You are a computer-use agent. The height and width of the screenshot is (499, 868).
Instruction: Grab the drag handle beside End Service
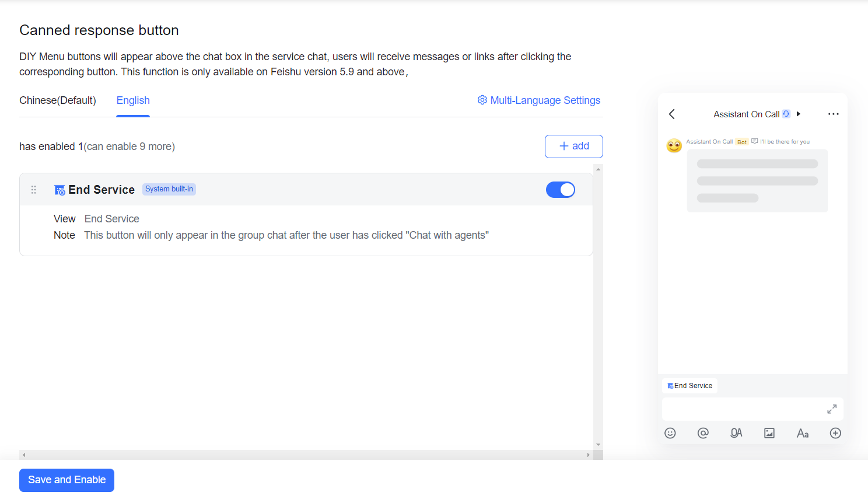coord(34,190)
